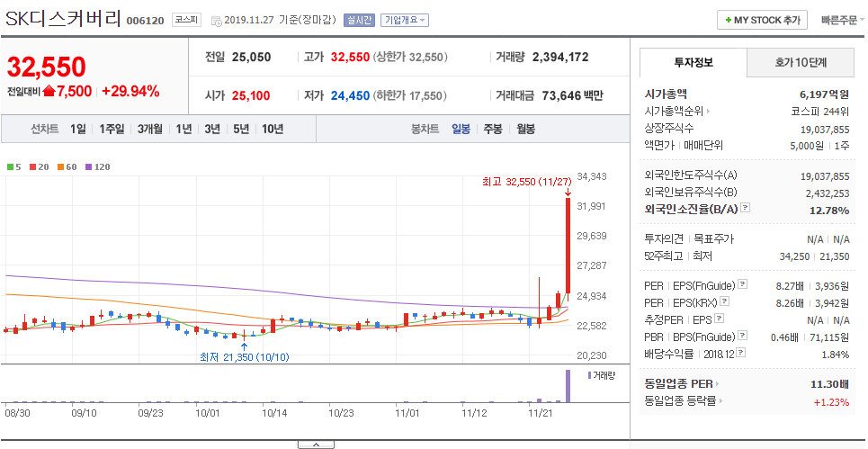Open the 호가10단계 tab
The height and width of the screenshot is (449, 868).
801,63
